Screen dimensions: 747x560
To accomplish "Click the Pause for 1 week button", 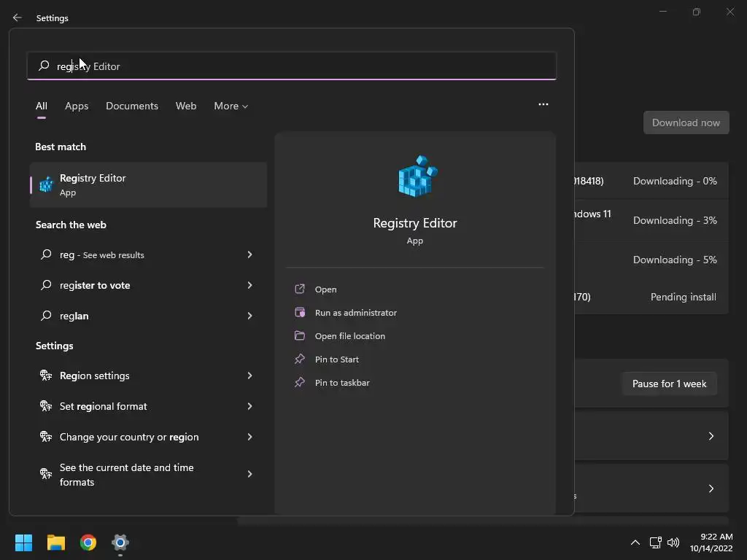I will click(x=670, y=384).
